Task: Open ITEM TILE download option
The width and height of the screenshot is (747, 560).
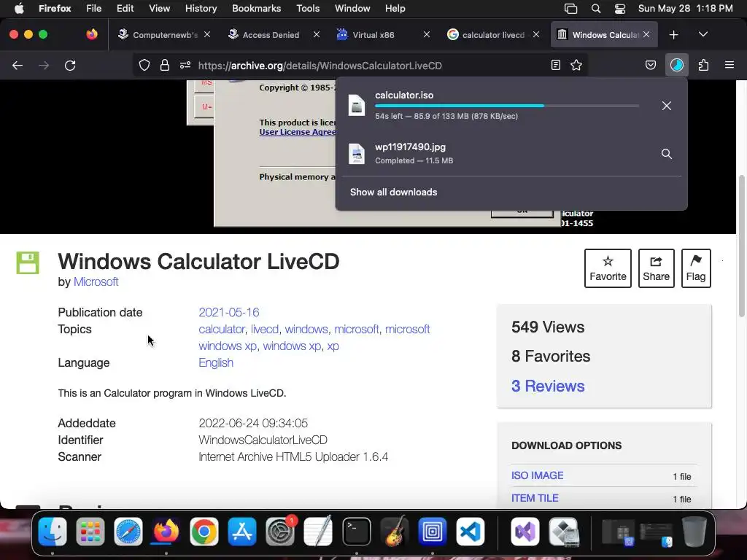Action: 535,498
